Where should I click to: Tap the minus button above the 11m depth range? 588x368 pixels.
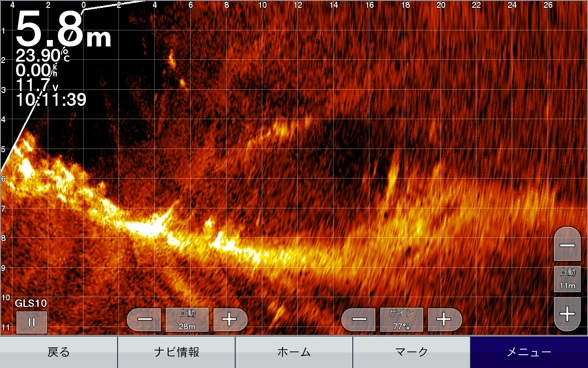tap(567, 244)
